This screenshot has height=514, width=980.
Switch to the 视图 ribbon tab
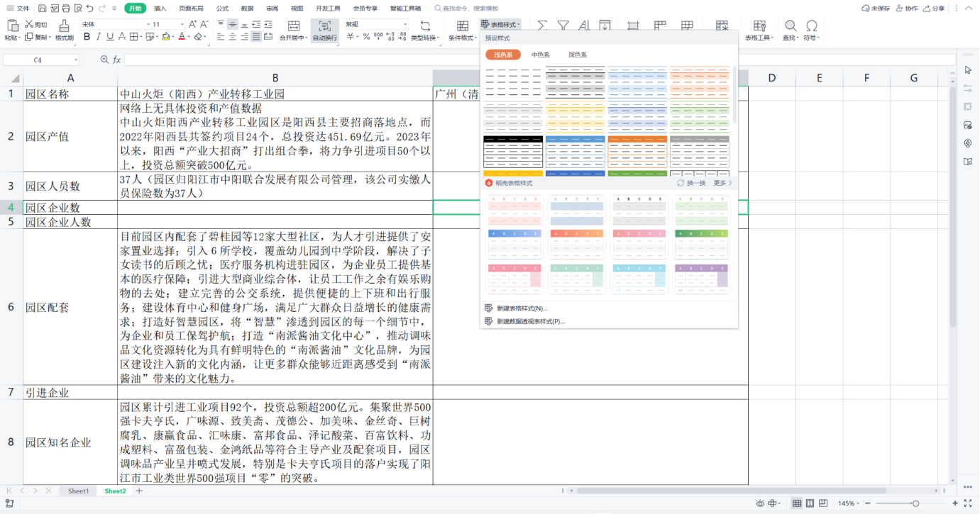point(297,9)
